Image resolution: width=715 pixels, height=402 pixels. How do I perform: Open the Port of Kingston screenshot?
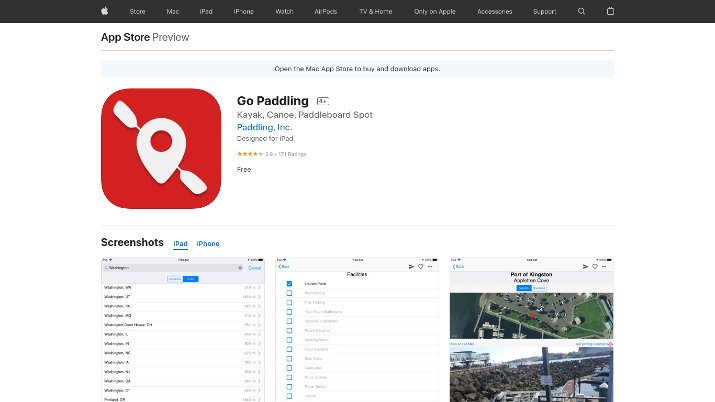tap(531, 330)
